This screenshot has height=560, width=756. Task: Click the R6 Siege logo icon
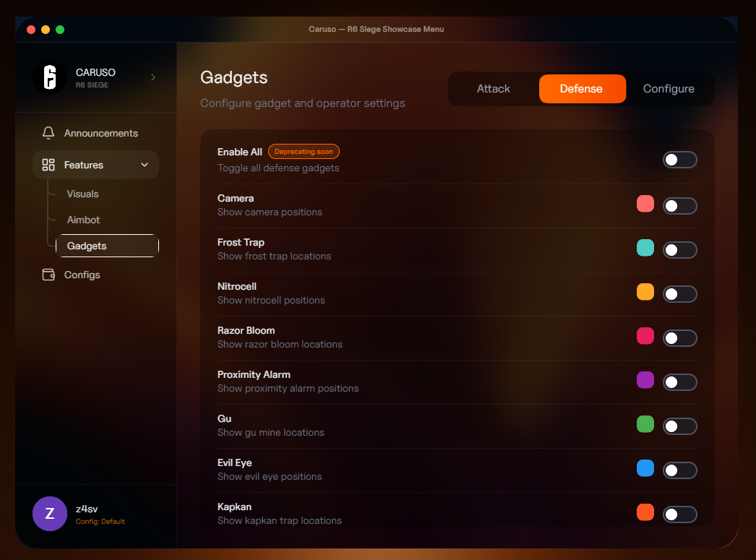50,77
